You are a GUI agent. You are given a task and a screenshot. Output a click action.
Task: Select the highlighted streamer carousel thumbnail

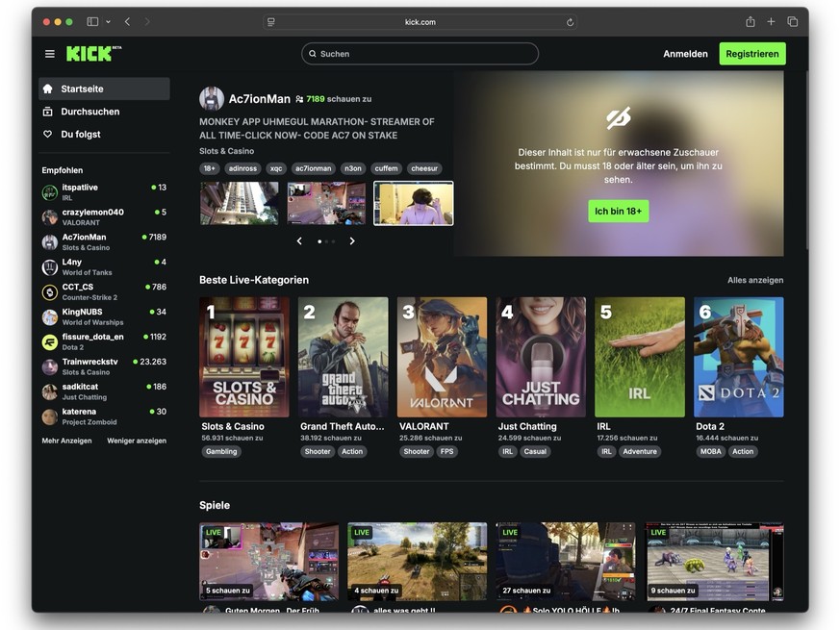point(414,203)
